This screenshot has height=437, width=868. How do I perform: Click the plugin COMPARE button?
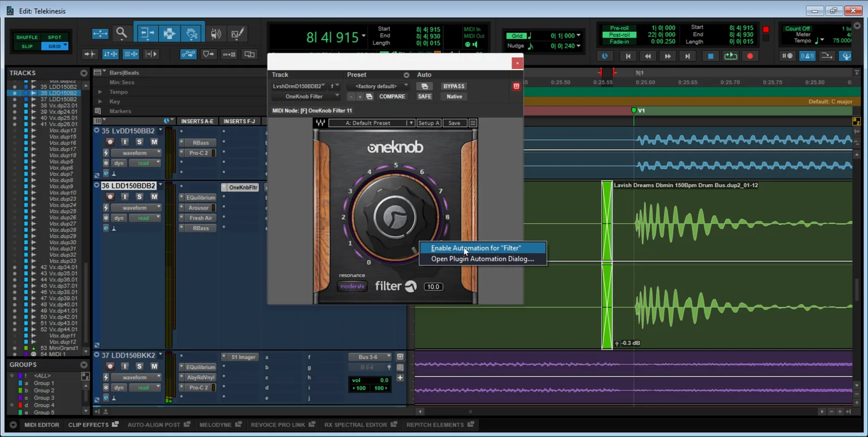coord(392,97)
